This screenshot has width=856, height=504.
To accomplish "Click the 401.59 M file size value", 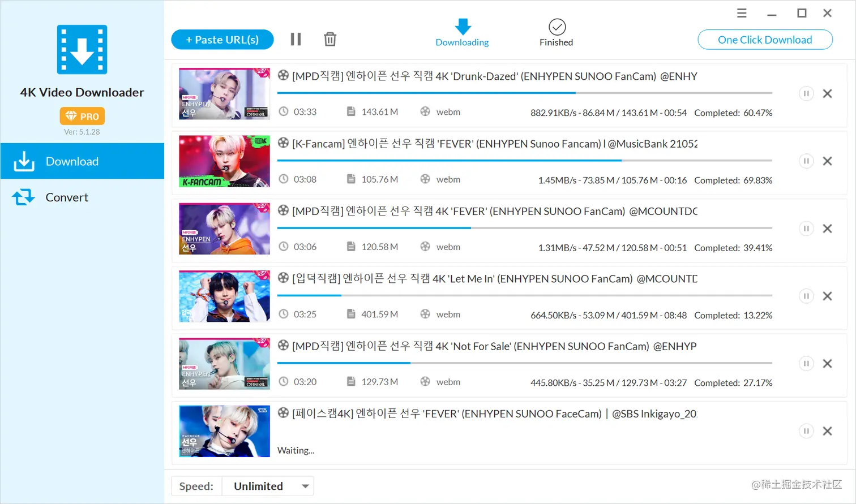I will pyautogui.click(x=380, y=314).
